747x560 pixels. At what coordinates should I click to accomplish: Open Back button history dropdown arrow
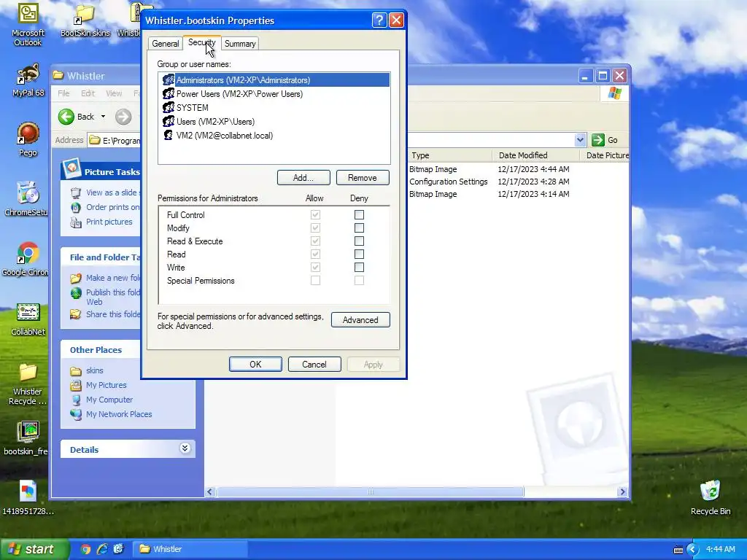103,117
